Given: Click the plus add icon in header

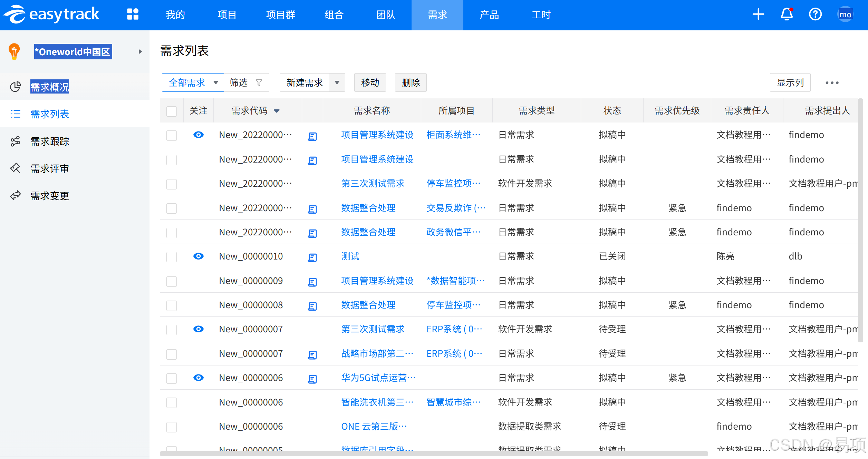Looking at the screenshot, I should [x=758, y=14].
